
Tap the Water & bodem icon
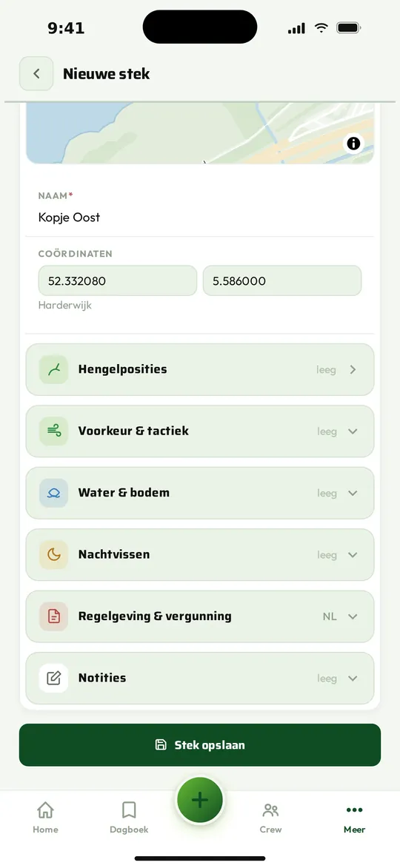click(x=54, y=494)
